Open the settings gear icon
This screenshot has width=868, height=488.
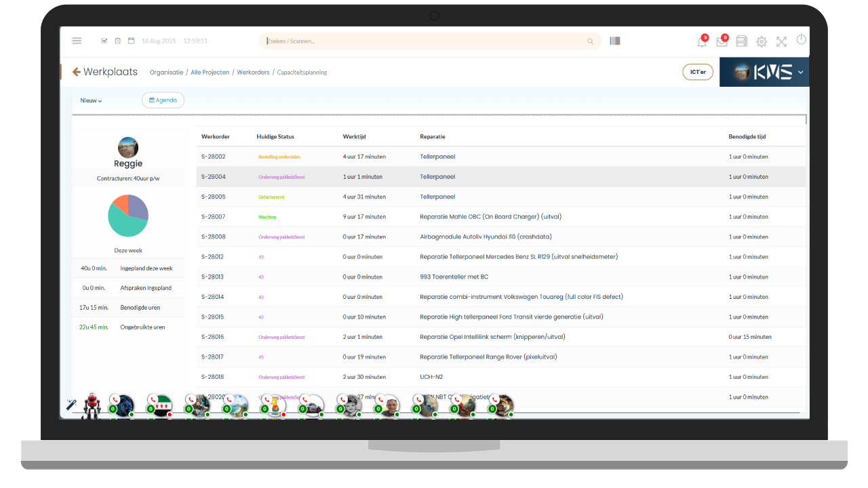(x=762, y=42)
